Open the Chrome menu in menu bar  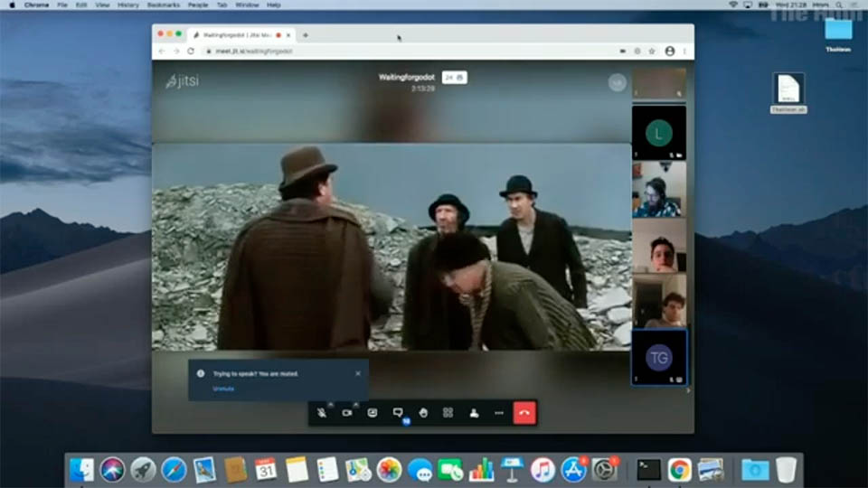37,5
